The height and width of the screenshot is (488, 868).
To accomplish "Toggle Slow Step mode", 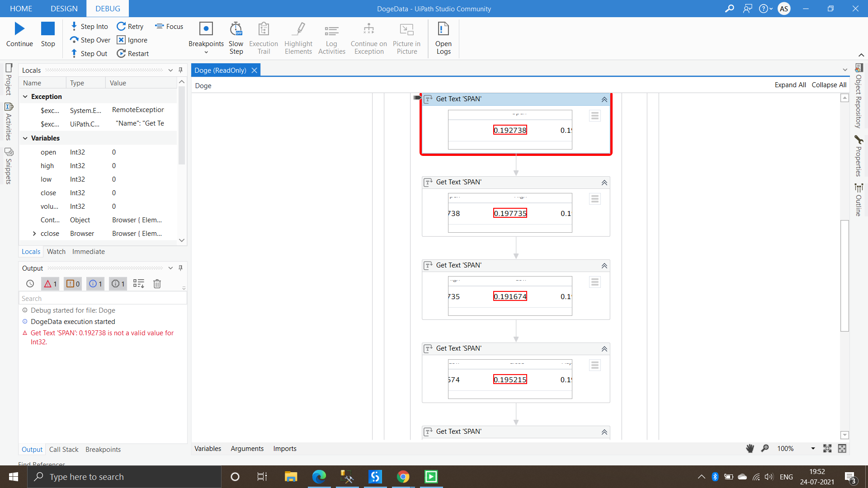I will click(236, 29).
